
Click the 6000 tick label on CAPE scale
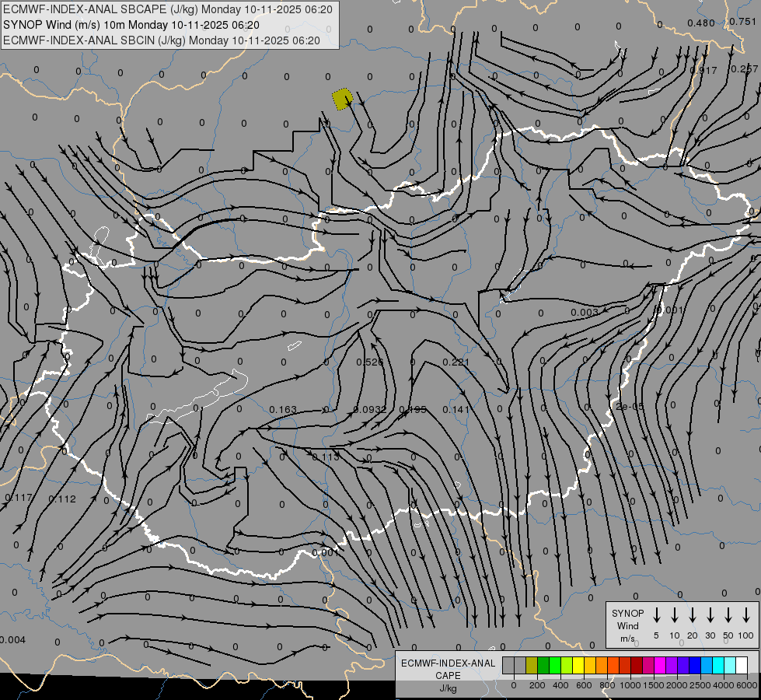[x=748, y=685]
